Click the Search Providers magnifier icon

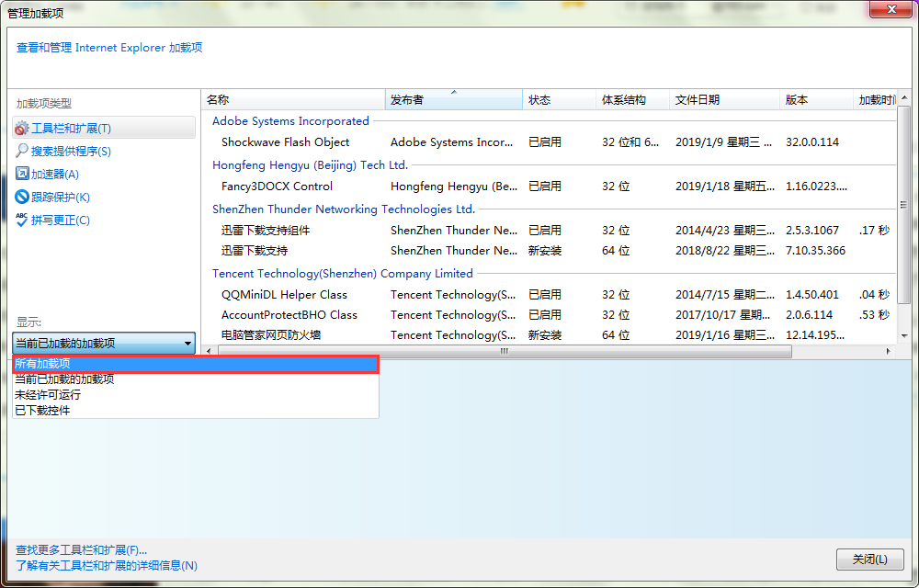click(x=22, y=151)
